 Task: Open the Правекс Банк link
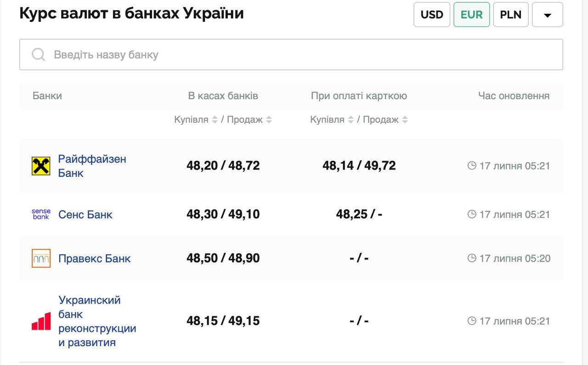94,259
